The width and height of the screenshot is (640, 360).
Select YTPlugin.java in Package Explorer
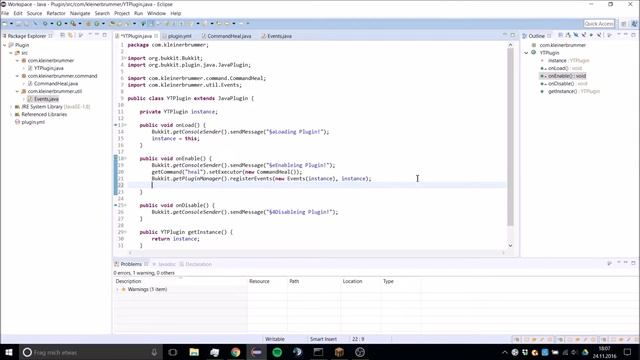click(48, 68)
